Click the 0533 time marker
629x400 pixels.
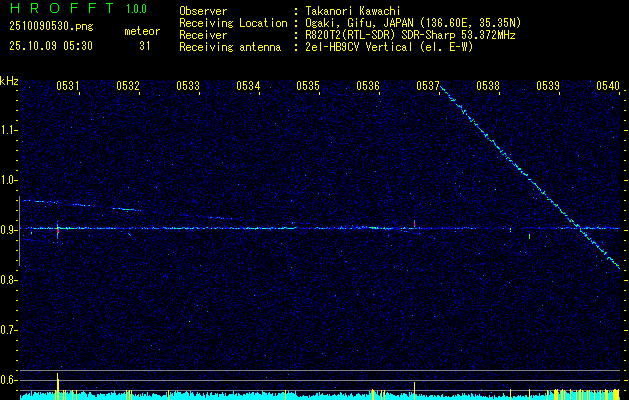pyautogui.click(x=188, y=86)
